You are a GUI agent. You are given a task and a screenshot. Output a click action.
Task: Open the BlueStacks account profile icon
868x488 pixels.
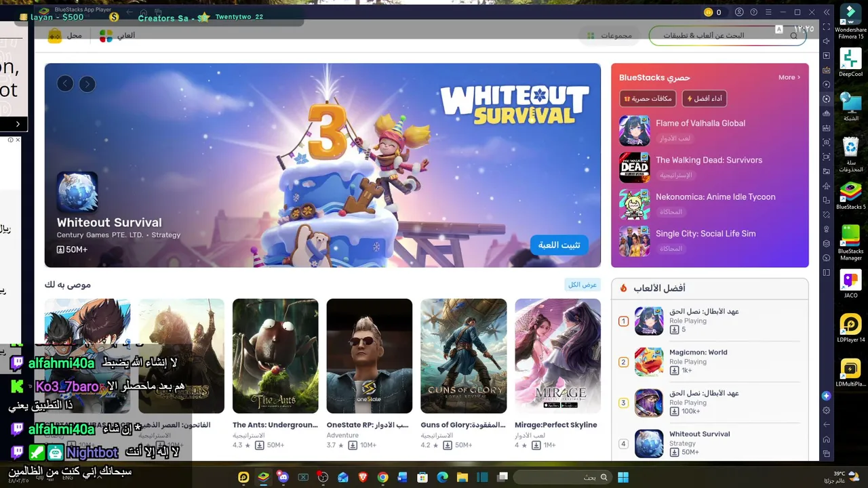tap(739, 12)
